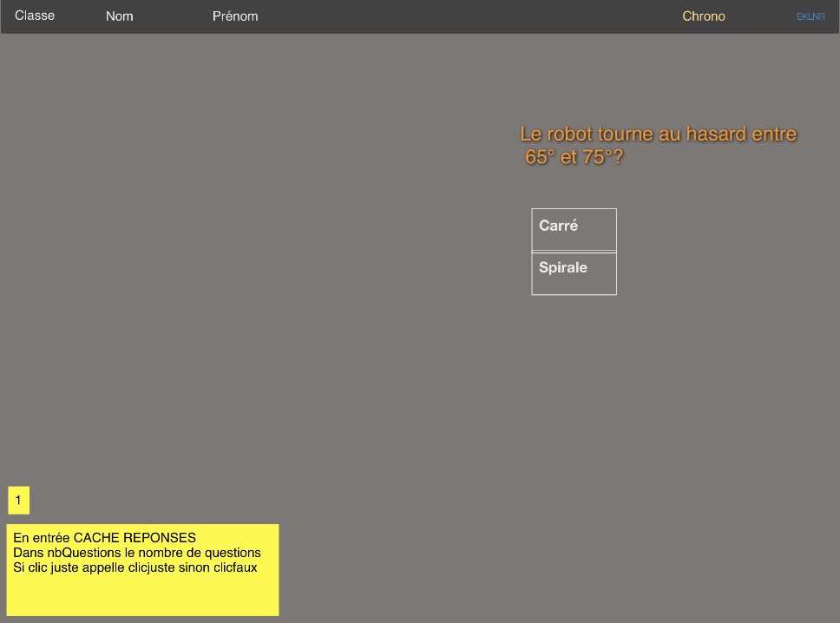Click the yellow CACHE REPONSES instruction note

pyautogui.click(x=142, y=570)
